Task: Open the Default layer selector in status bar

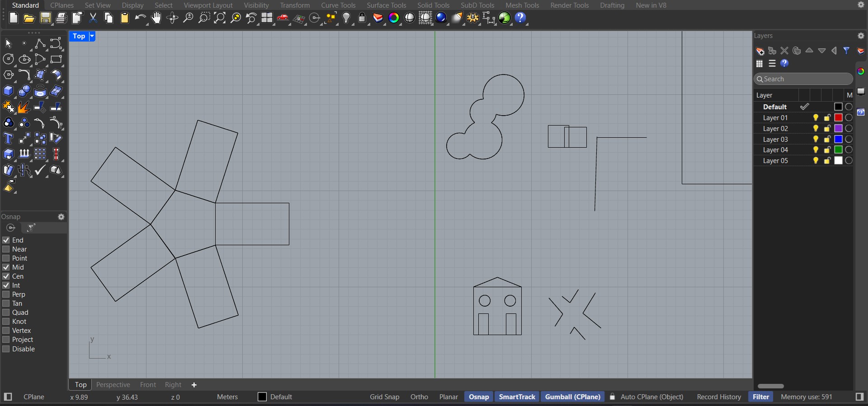Action: 275,397
